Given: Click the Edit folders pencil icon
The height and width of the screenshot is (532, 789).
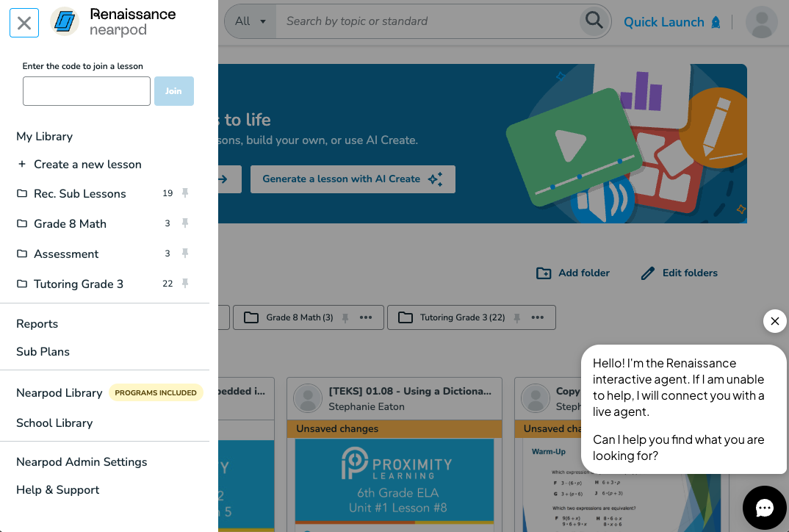Looking at the screenshot, I should 648,273.
